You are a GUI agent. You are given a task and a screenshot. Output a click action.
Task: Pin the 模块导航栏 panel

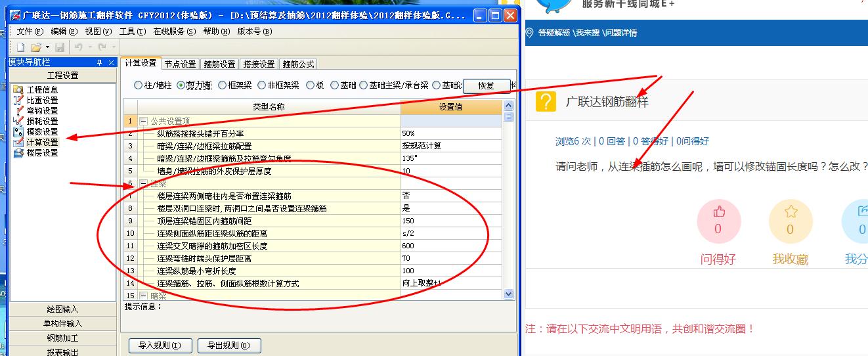(99, 62)
